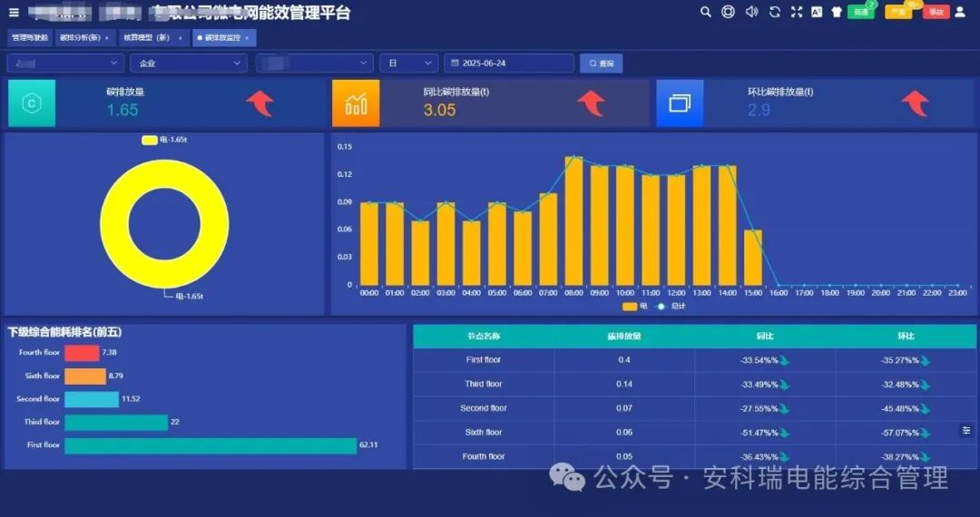The height and width of the screenshot is (517, 980).
Task: Open the help lifebuoy icon
Action: click(x=728, y=12)
